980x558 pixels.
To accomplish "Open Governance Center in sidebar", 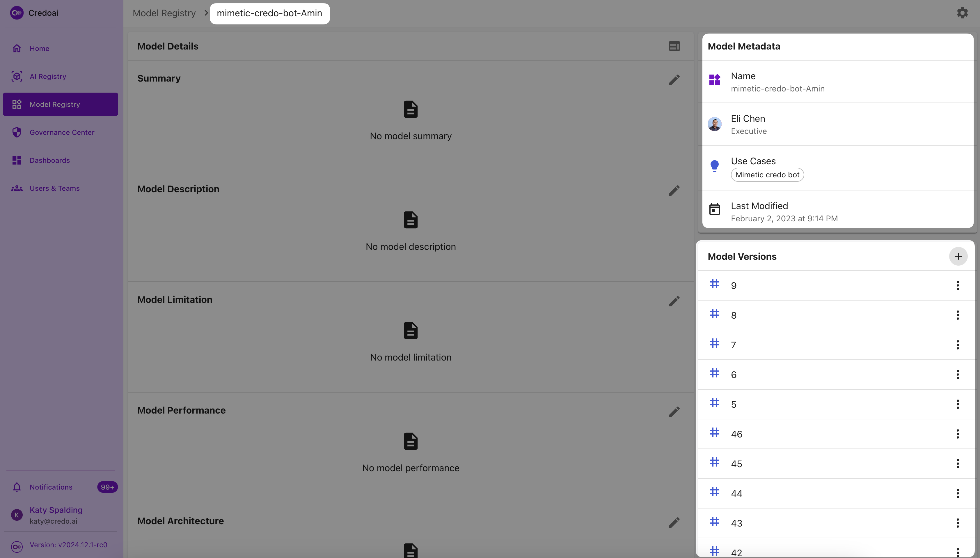I will pos(61,132).
